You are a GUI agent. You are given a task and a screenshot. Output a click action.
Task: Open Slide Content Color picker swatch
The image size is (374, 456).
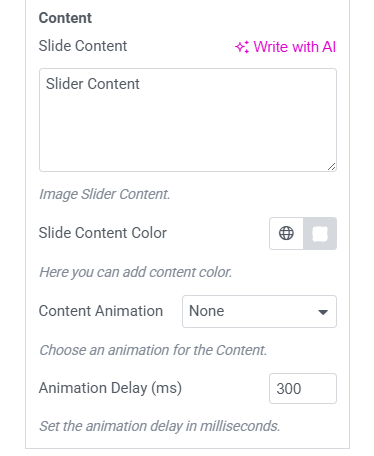click(x=320, y=233)
